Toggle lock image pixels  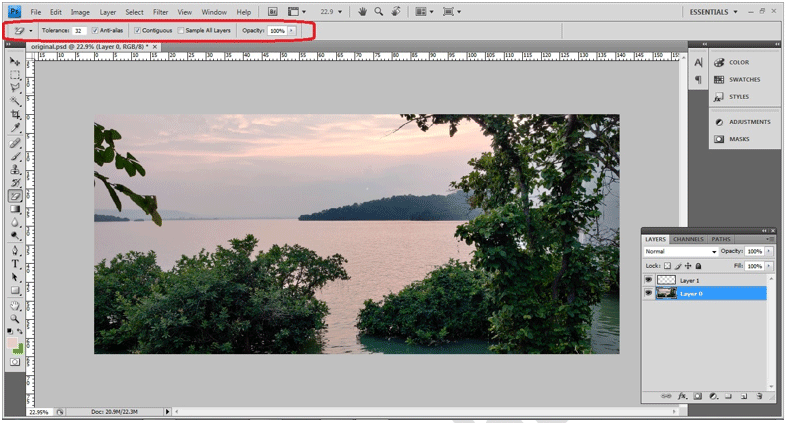pyautogui.click(x=678, y=266)
